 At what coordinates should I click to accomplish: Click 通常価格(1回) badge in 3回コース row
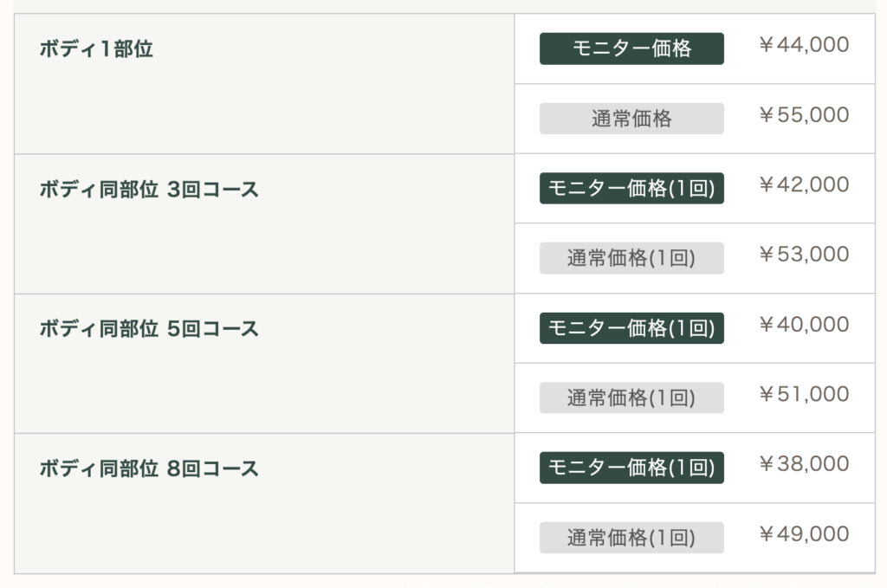coord(631,258)
